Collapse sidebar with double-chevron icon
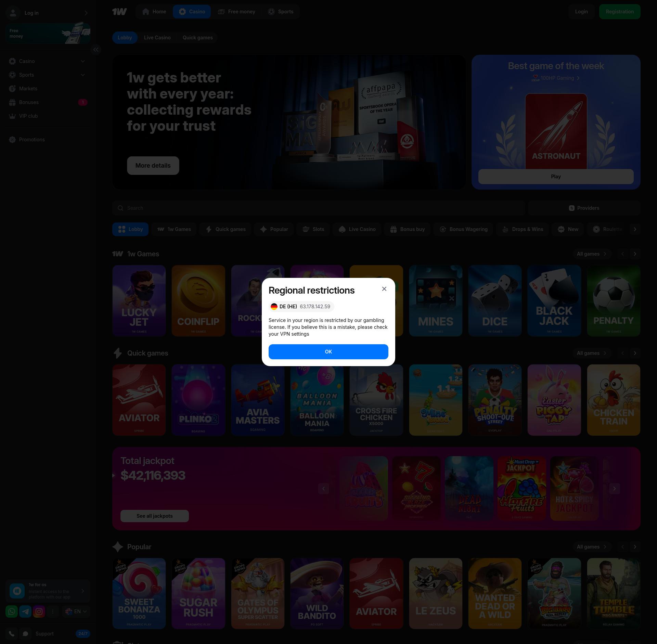Image resolution: width=657 pixels, height=644 pixels. click(x=96, y=50)
